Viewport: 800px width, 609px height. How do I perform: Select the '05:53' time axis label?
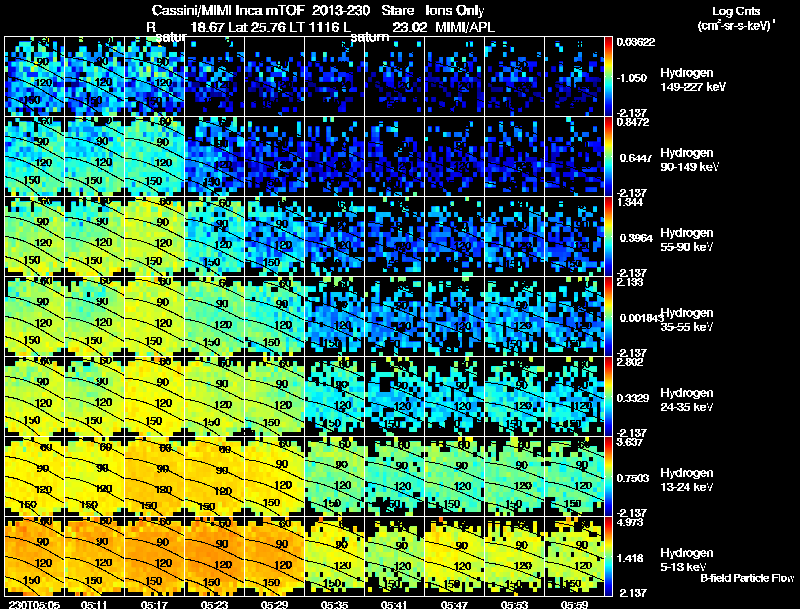[514, 604]
